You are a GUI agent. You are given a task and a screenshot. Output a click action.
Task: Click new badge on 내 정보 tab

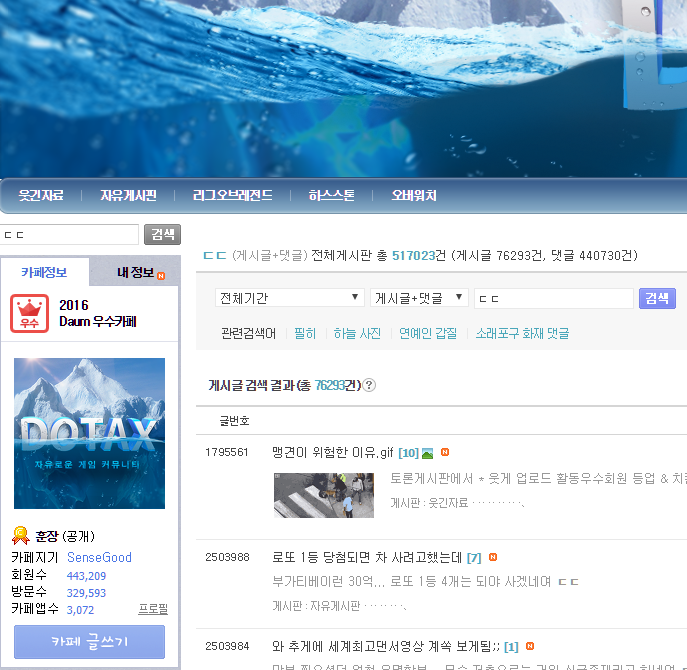coord(161,276)
